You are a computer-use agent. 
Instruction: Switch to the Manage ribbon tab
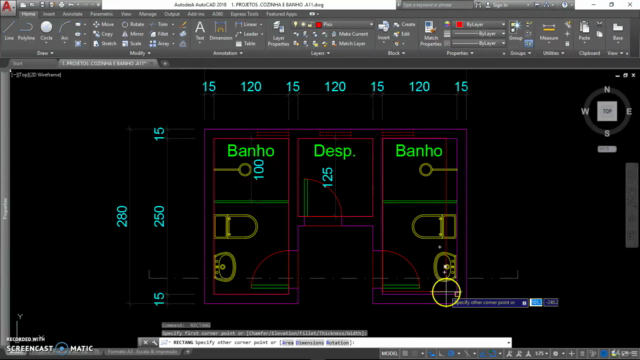coord(147,14)
